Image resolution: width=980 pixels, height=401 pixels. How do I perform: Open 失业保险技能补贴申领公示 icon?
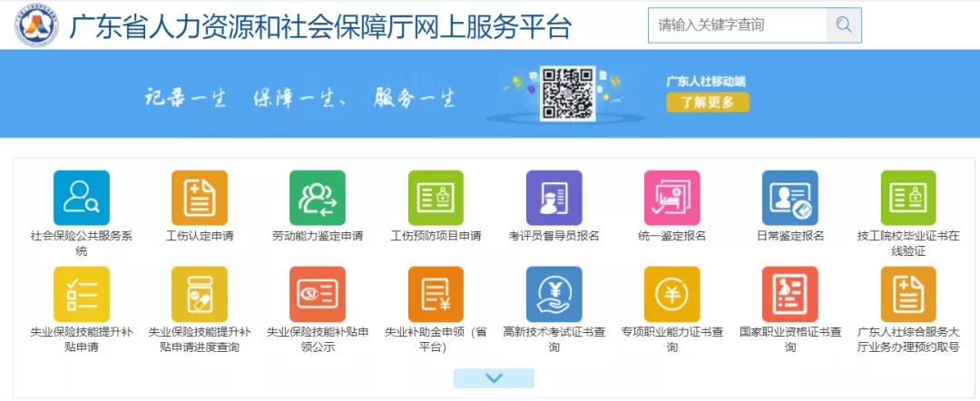point(318,294)
